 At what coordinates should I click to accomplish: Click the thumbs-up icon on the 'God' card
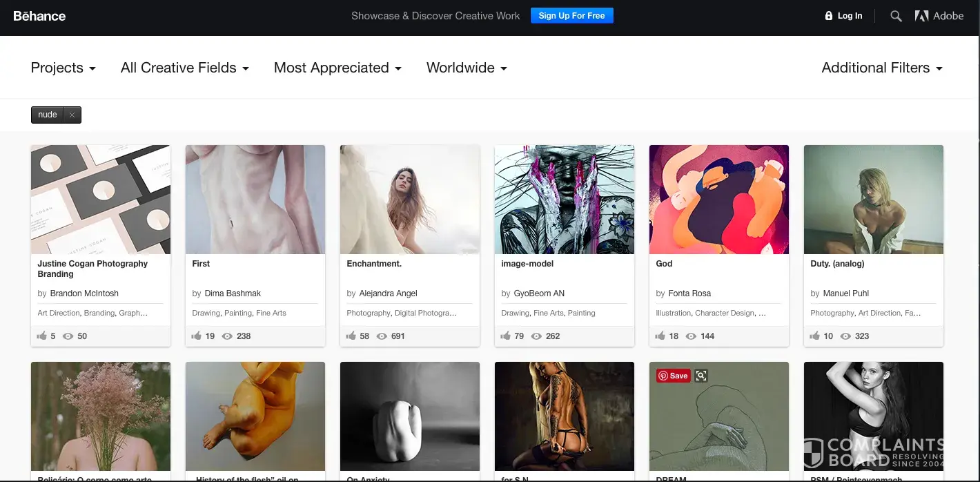(x=660, y=336)
